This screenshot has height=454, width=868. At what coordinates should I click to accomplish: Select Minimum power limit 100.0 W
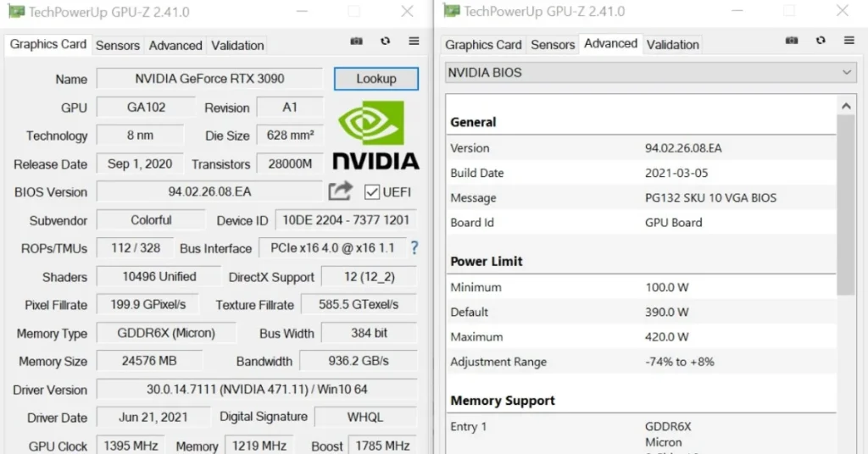[666, 287]
